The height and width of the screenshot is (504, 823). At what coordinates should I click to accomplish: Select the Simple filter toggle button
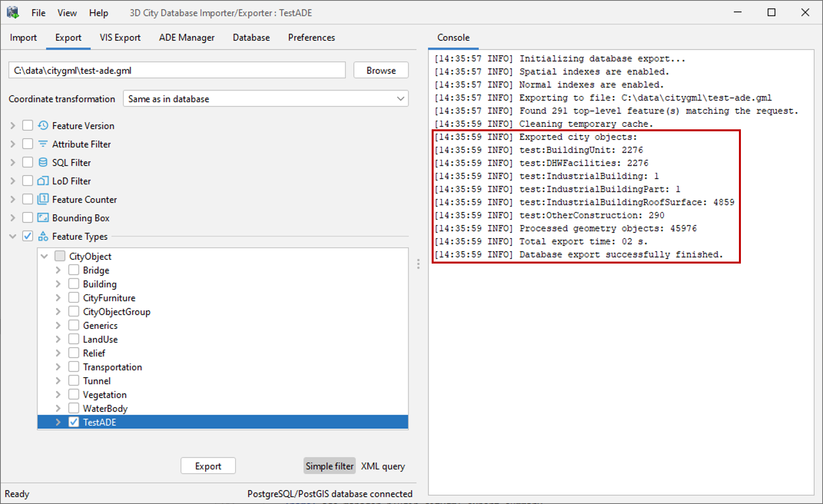(x=329, y=466)
